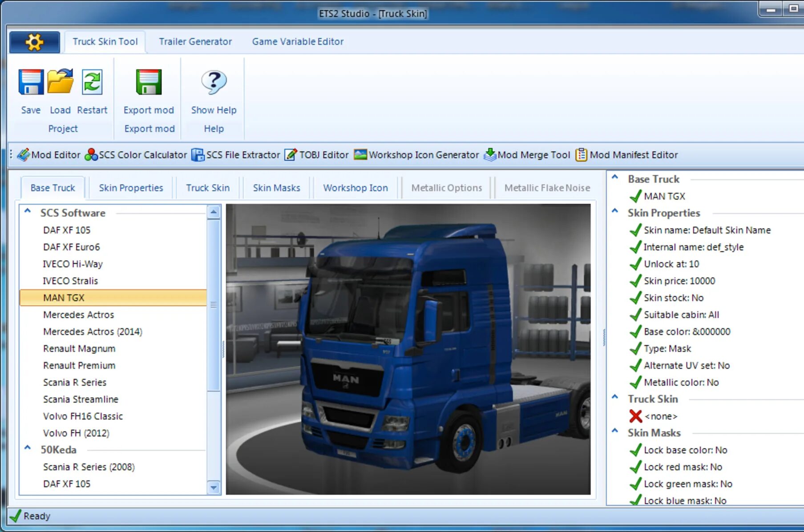Click the MAN TGX truck preview image
This screenshot has width=804, height=532.
(408, 349)
